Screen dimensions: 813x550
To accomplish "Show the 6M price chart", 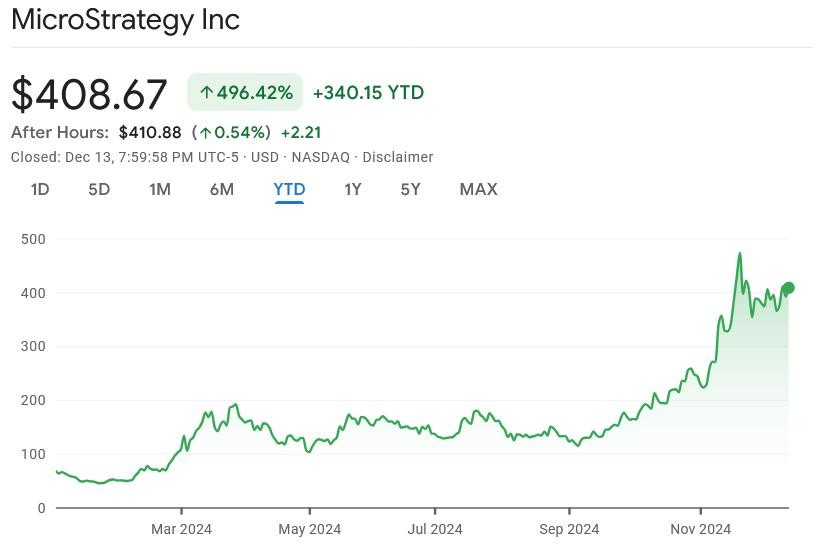I will pos(222,189).
